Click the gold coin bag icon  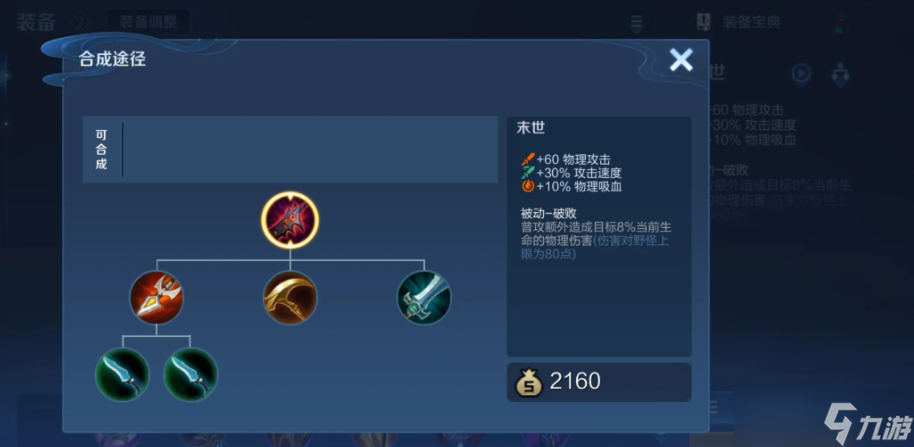point(529,382)
